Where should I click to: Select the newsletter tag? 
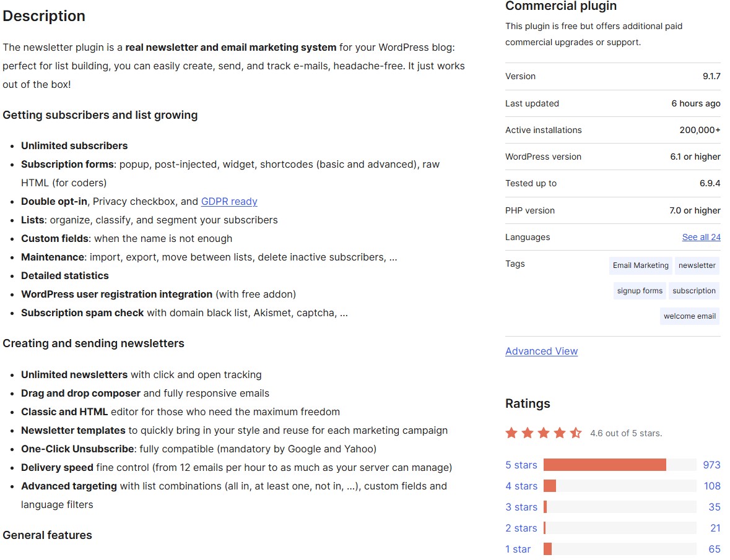click(x=697, y=265)
